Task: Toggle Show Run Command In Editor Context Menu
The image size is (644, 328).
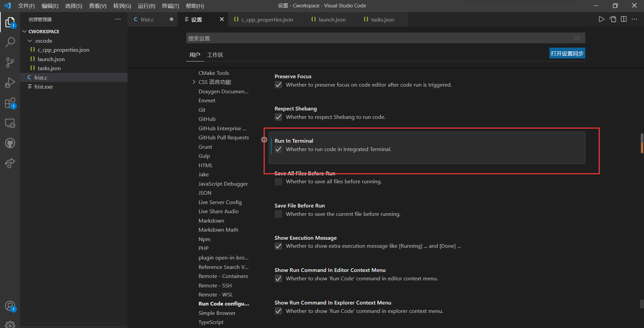Action: pyautogui.click(x=278, y=278)
